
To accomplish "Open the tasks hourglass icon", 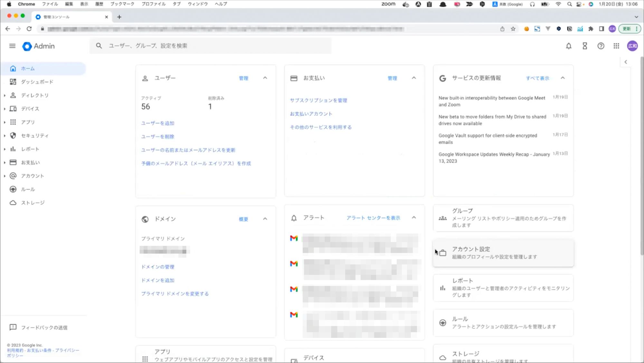I will point(585,46).
